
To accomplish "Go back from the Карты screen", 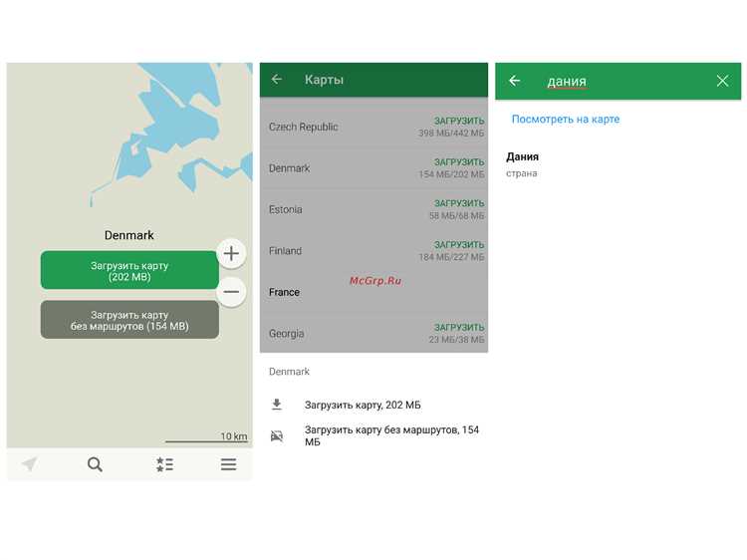I will (277, 79).
